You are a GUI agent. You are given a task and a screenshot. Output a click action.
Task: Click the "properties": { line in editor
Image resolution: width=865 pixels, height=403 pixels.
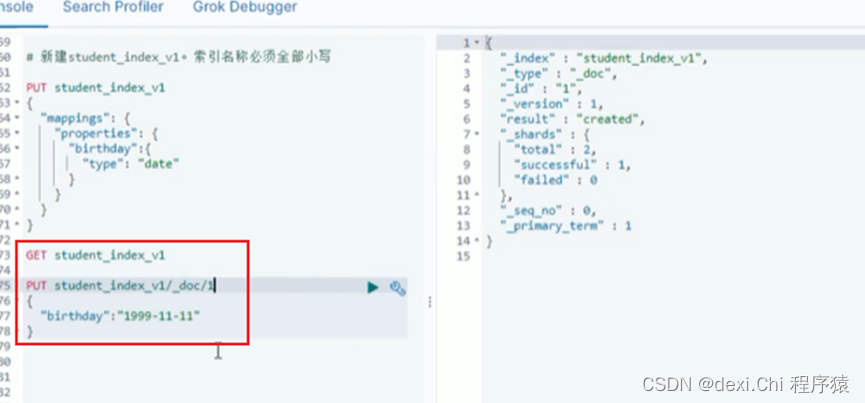[106, 133]
